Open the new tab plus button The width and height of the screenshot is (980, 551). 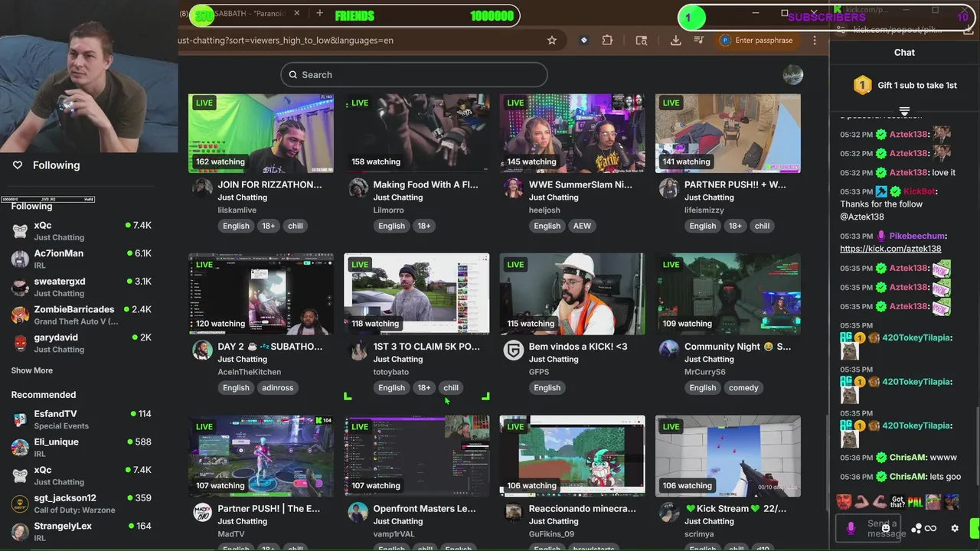click(319, 13)
